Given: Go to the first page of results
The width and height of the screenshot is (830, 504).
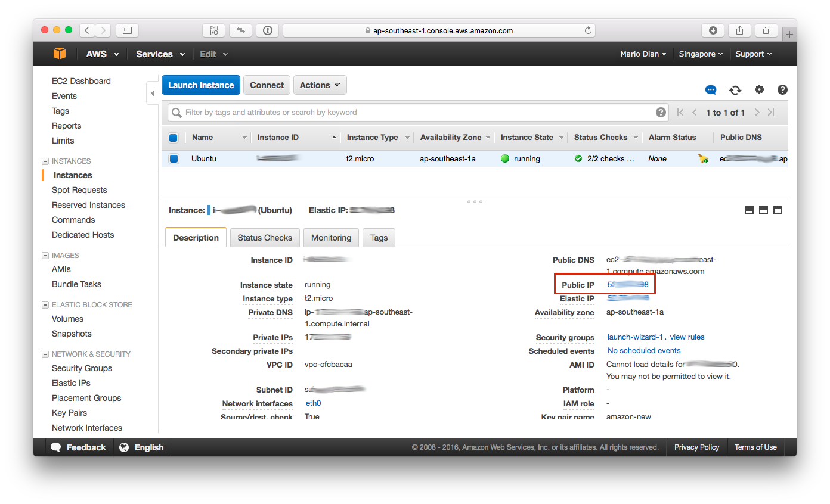Looking at the screenshot, I should [680, 112].
